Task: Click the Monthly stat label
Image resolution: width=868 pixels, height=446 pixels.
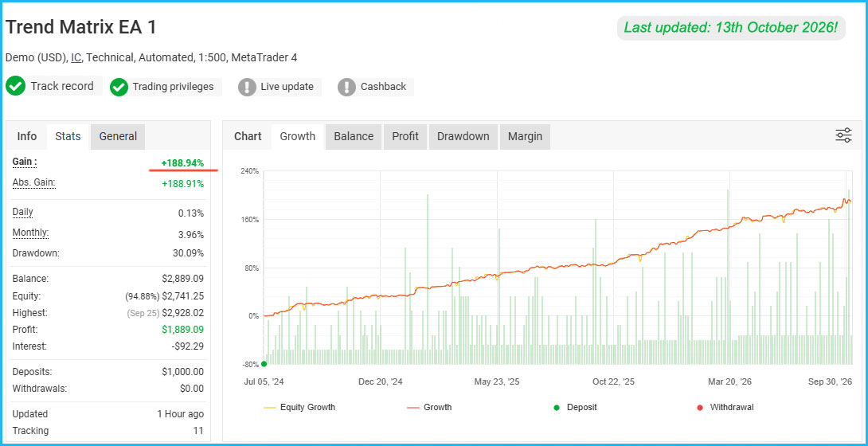Action: pyautogui.click(x=30, y=233)
